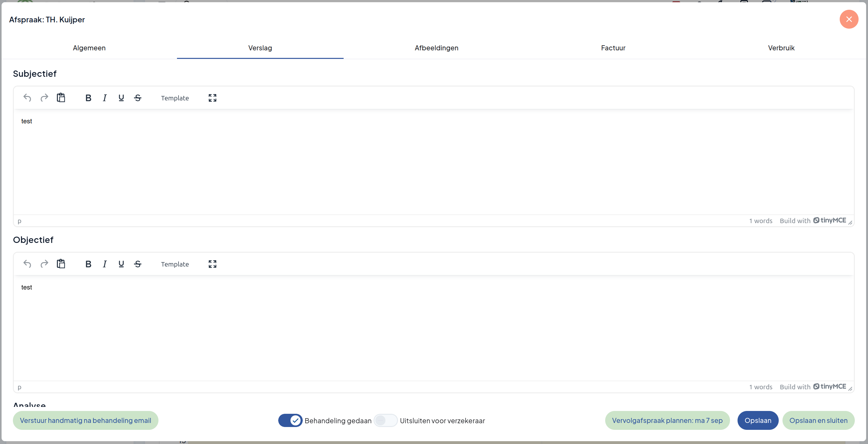The image size is (868, 444).
Task: Redo in the Objectief editor
Action: (x=44, y=264)
